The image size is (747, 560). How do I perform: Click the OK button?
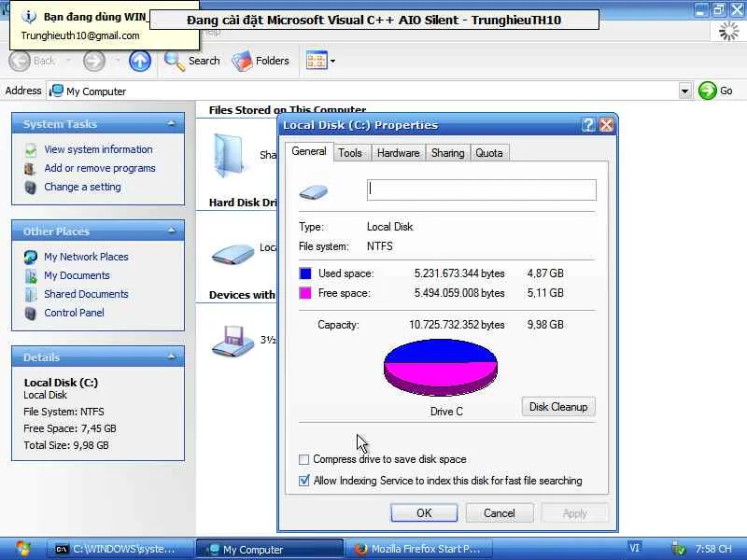(424, 512)
